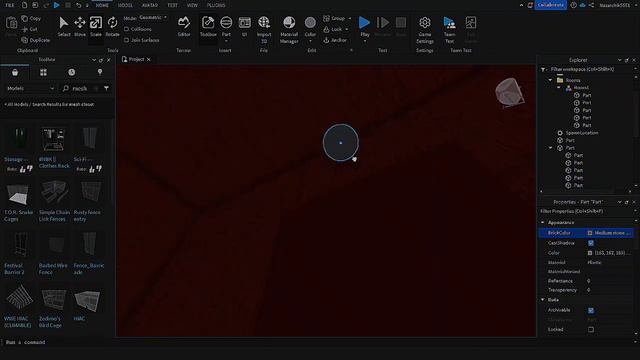Viewport: 640px width, 360px height.
Task: Insert a Part from the ribbon
Action: [226, 25]
